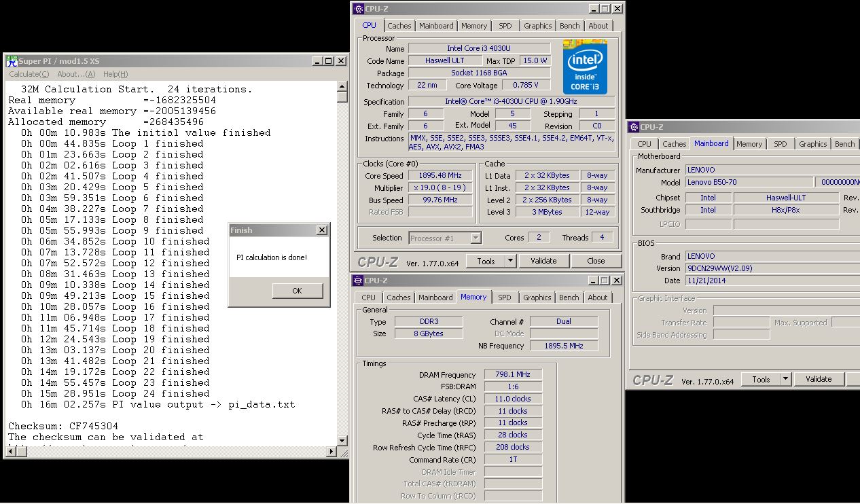Click the FSB:DRAM value 1:6
This screenshot has height=504, width=860.
click(x=513, y=386)
